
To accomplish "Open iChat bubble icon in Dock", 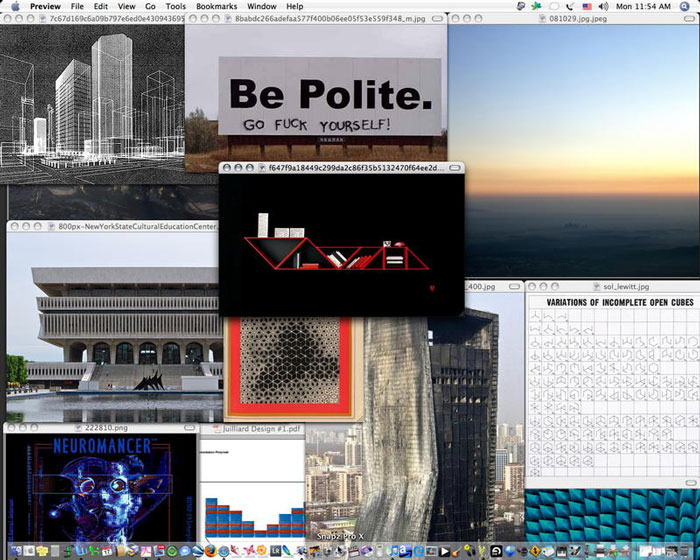I will pos(185,551).
